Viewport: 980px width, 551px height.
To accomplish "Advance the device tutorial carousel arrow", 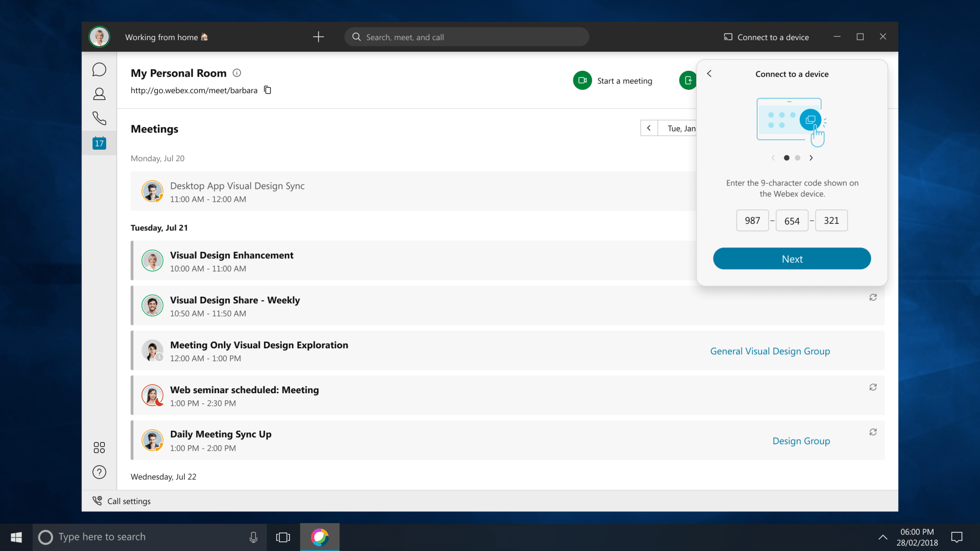I will pyautogui.click(x=811, y=157).
